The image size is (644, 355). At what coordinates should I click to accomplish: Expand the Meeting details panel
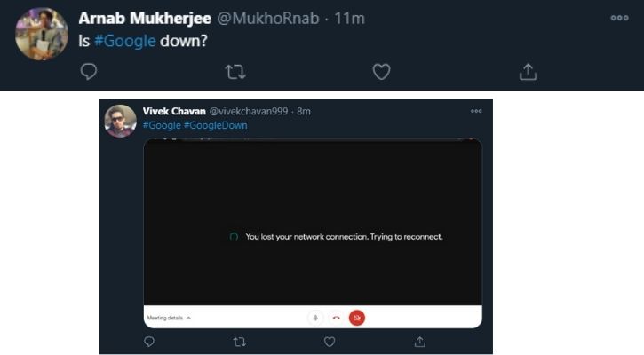[x=169, y=317]
